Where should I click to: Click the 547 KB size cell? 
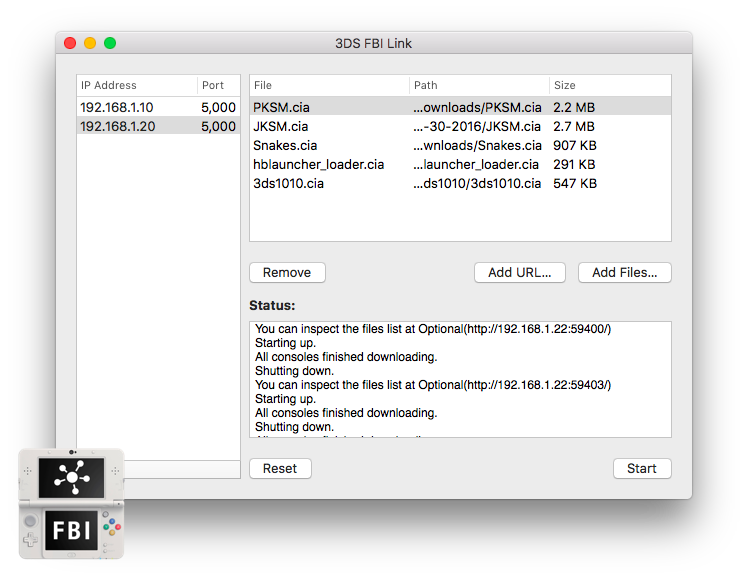point(575,184)
